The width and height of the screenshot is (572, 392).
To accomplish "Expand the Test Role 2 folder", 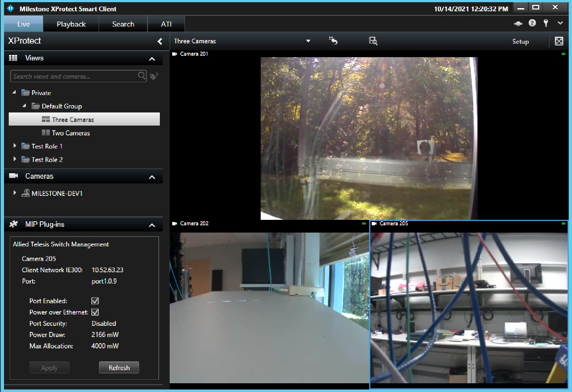I will click(x=15, y=159).
